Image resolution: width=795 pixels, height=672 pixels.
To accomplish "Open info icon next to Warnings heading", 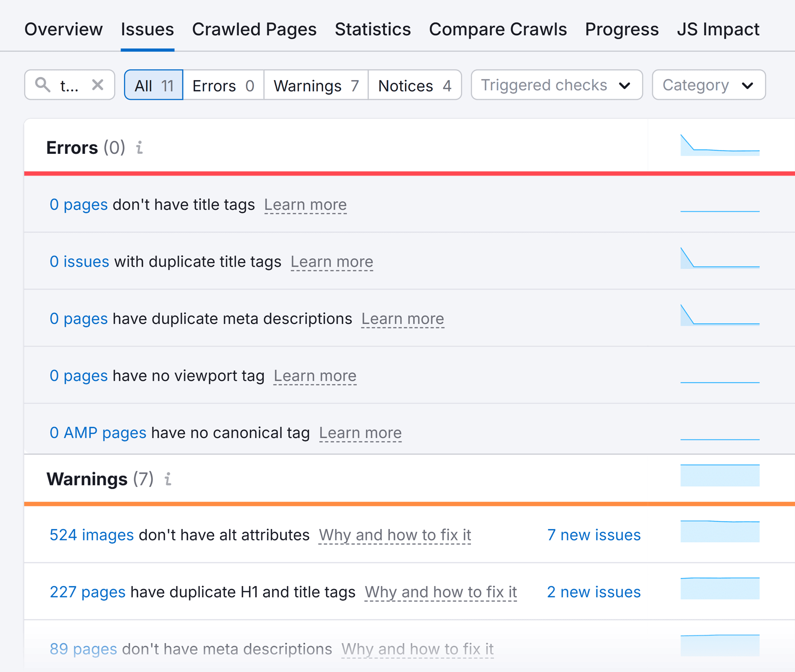I will pyautogui.click(x=168, y=479).
